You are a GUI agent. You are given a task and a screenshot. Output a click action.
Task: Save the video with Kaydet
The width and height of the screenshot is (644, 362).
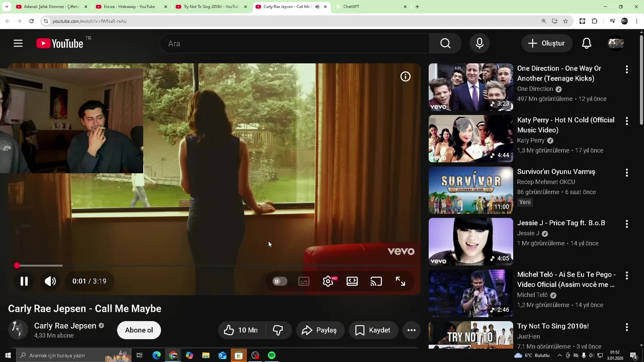pos(373,330)
